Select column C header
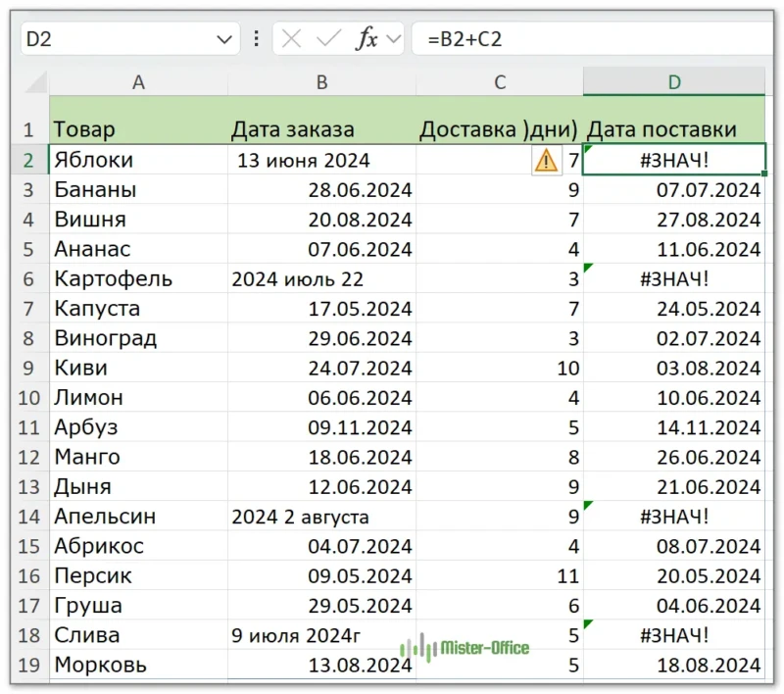Image resolution: width=784 pixels, height=694 pixels. click(500, 83)
